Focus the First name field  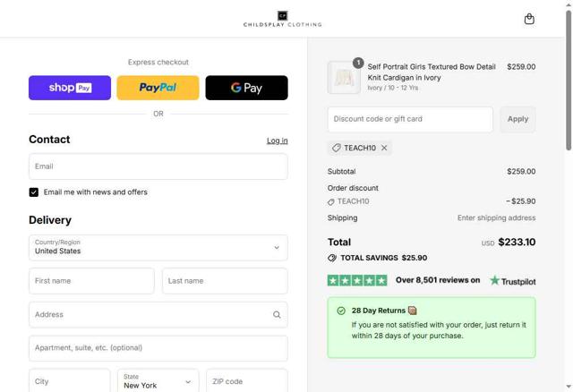point(91,281)
